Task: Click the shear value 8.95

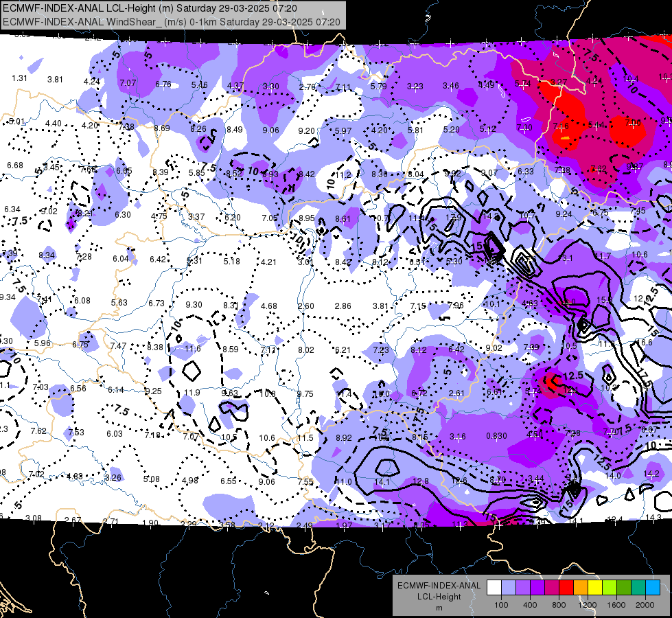Action: point(307,218)
